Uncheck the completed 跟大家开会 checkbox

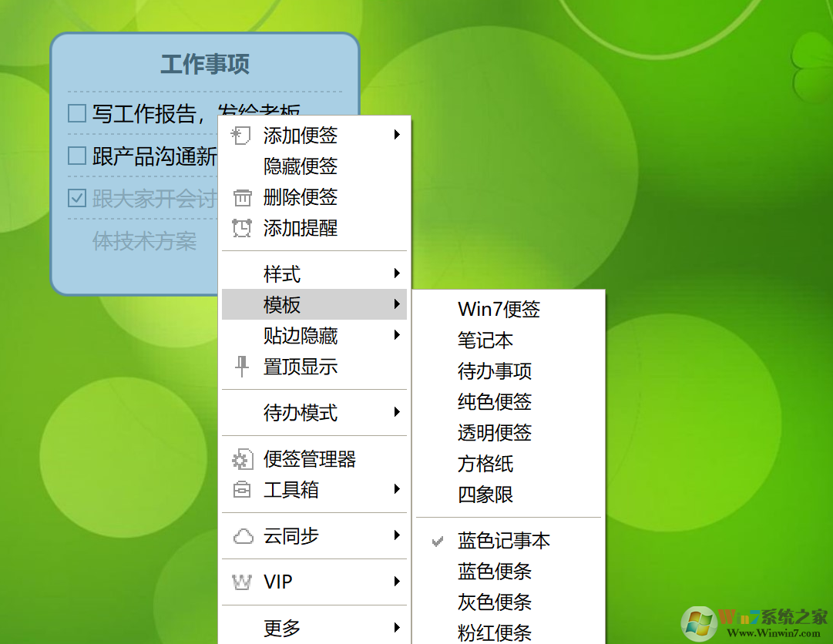coord(76,198)
